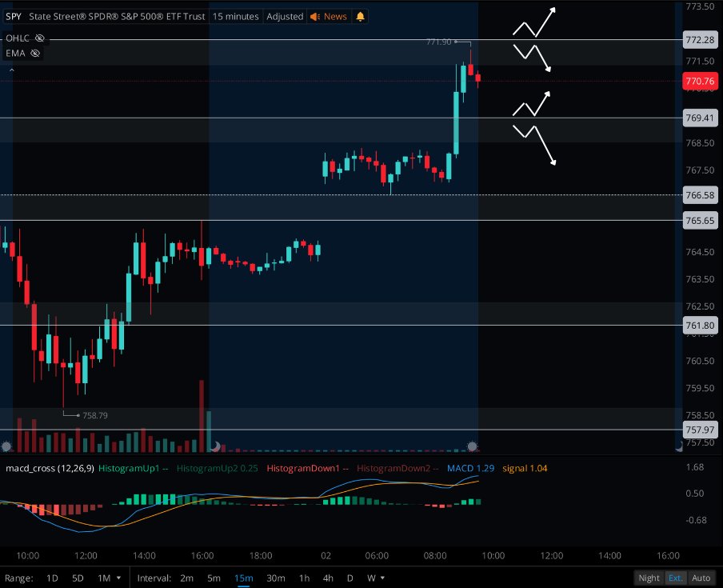Choose the 4h interval

pos(328,578)
